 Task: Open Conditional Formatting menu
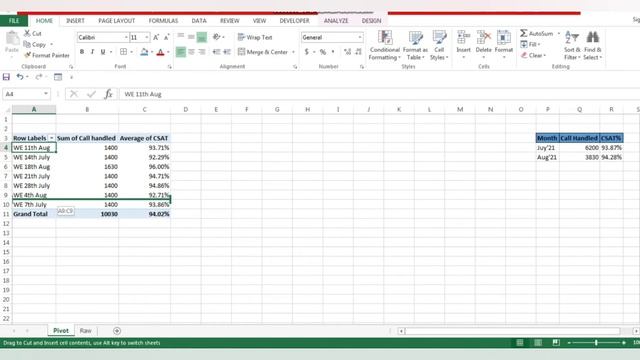pos(384,45)
